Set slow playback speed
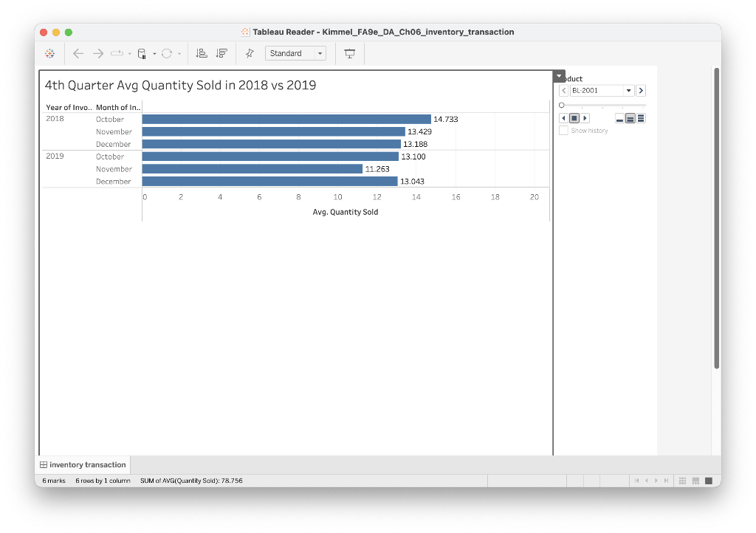This screenshot has height=533, width=756. pyautogui.click(x=620, y=119)
